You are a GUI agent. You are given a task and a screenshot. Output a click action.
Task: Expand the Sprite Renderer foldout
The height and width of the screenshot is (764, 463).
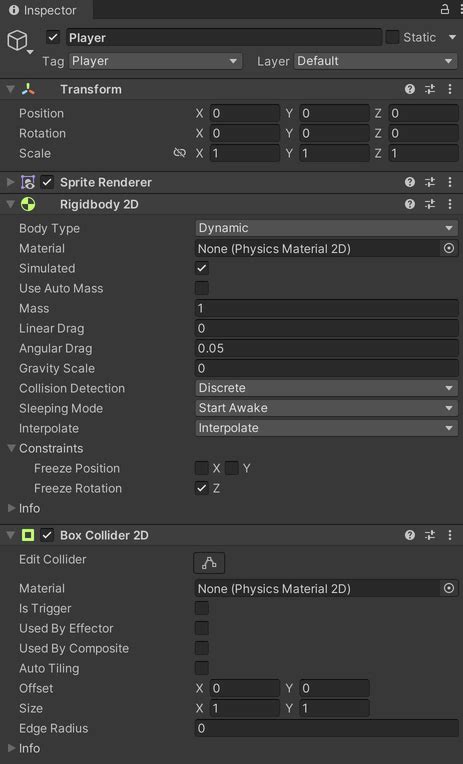10,182
